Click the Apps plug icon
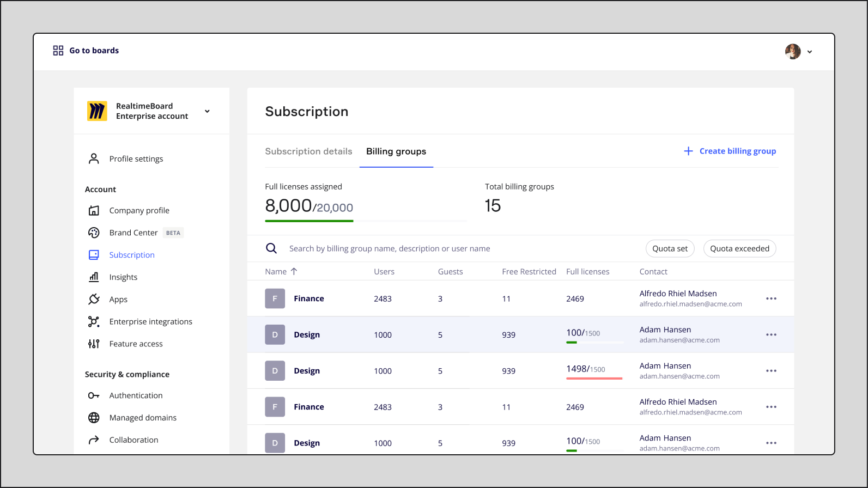868x488 pixels. tap(94, 299)
